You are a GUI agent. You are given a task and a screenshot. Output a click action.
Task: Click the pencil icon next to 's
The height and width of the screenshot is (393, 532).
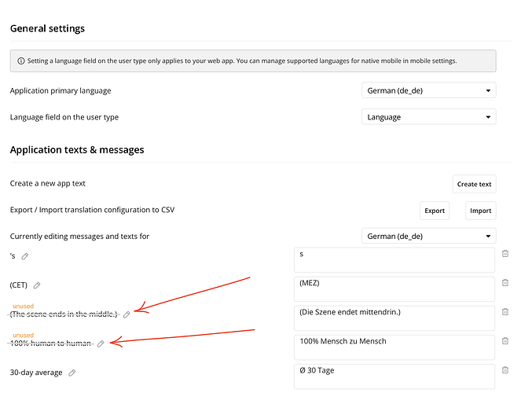(x=25, y=256)
